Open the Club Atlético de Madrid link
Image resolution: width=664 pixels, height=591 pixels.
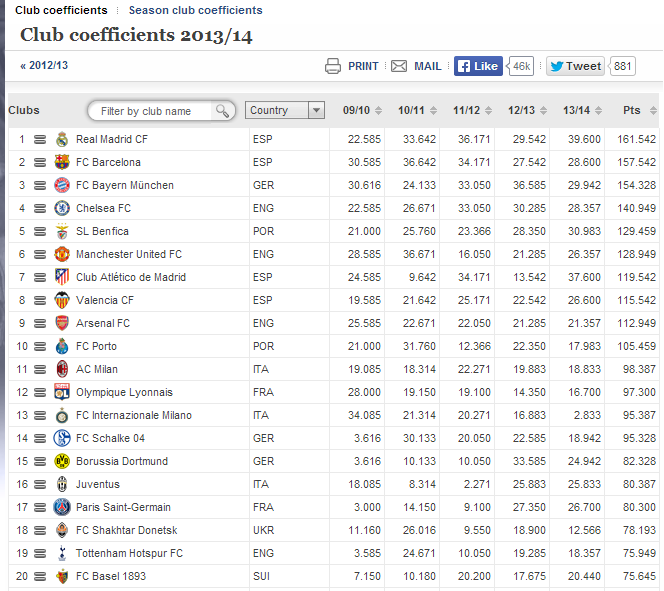click(x=131, y=277)
